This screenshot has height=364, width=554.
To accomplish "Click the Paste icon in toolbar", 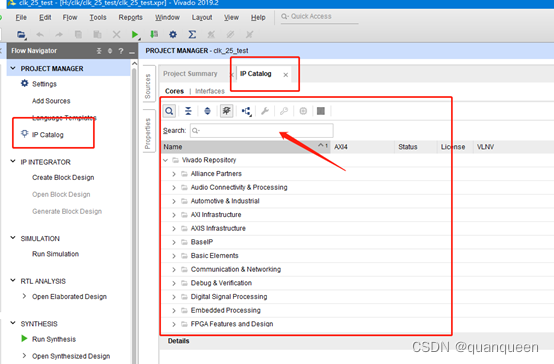I will coord(97,34).
